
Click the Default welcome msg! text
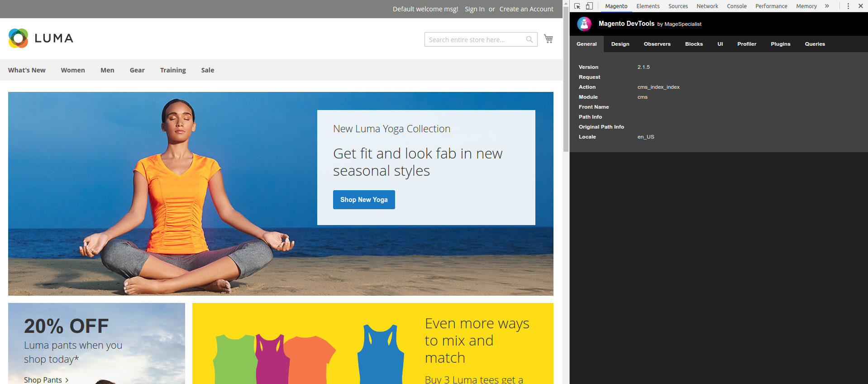(x=425, y=9)
